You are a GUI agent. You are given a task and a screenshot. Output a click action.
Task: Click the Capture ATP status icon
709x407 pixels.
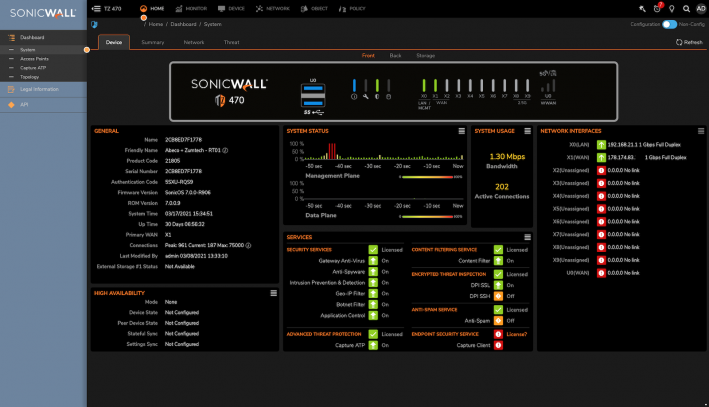[x=373, y=345]
